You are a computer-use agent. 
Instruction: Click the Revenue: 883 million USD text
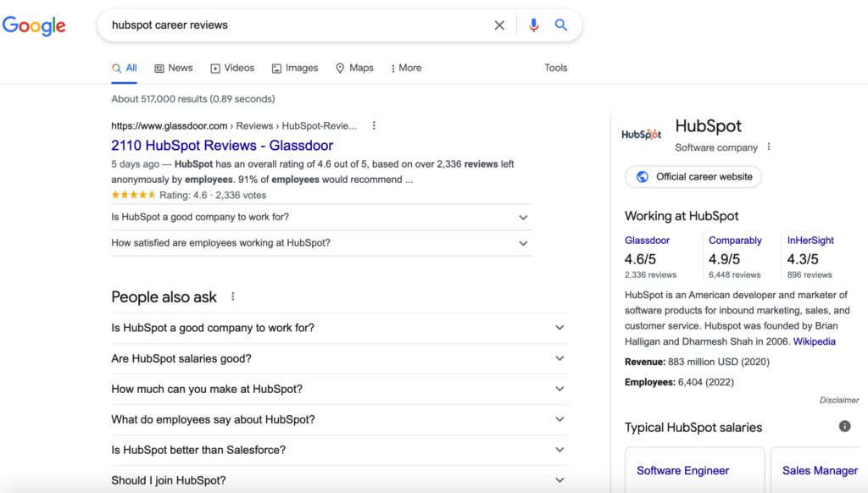(x=697, y=362)
